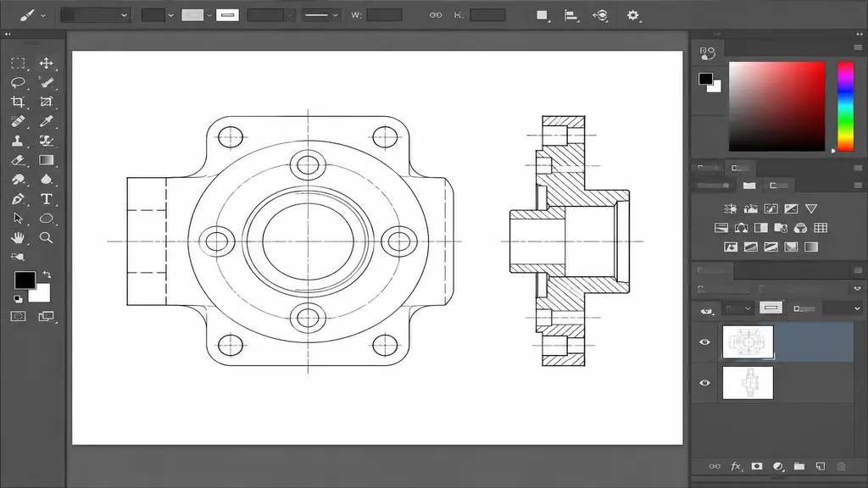868x488 pixels.
Task: Open the layer opacity dropdown
Action: click(842, 308)
